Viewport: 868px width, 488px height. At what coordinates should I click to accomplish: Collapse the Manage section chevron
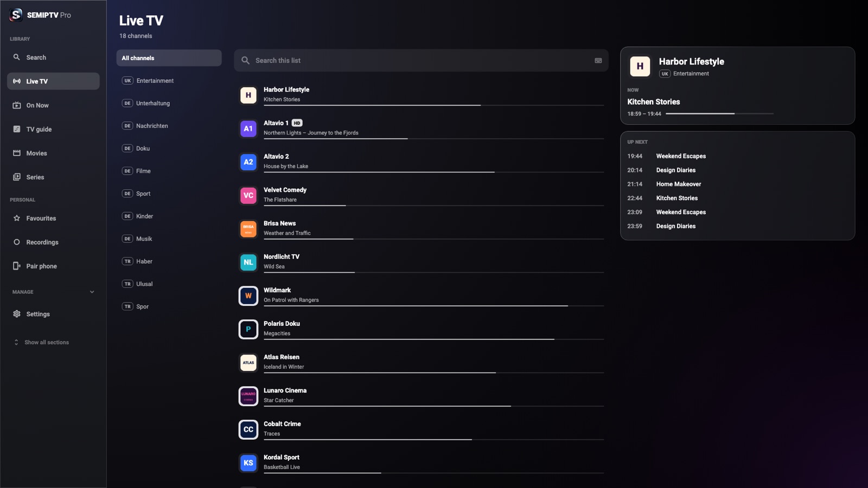point(92,292)
